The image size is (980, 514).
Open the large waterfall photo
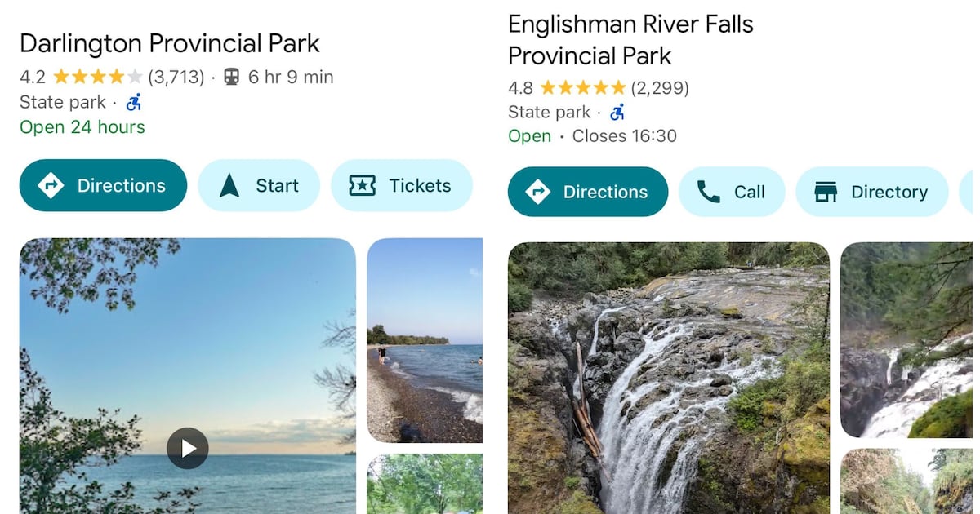(668, 377)
